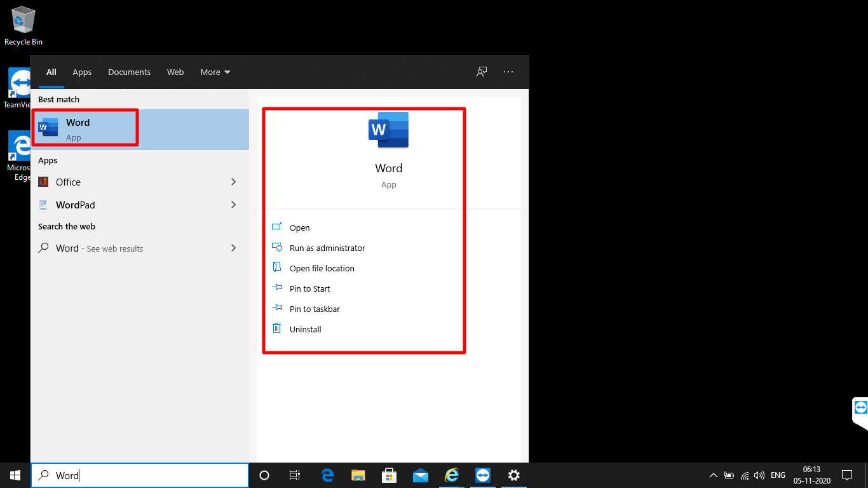This screenshot has width=868, height=488.
Task: Expand the Office result arrow
Action: click(233, 182)
